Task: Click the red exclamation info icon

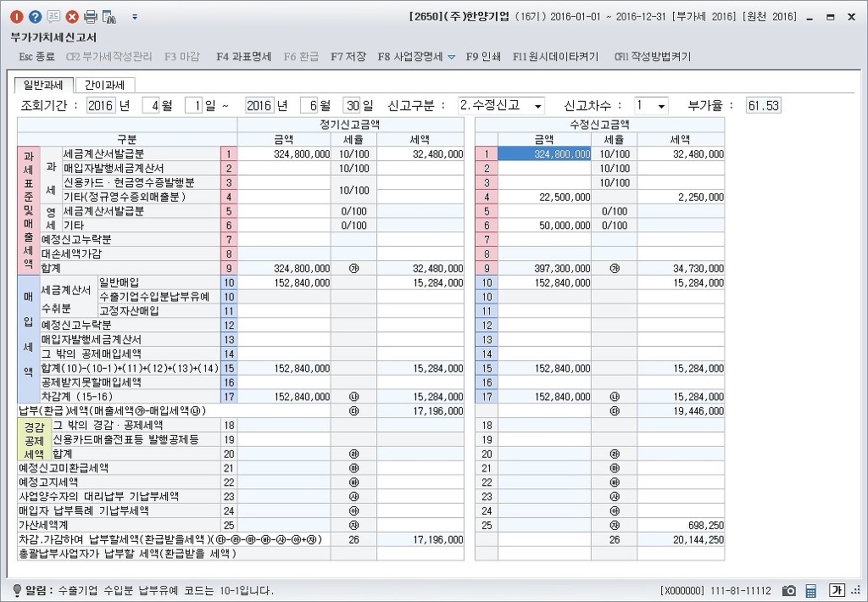Action: click(17, 17)
